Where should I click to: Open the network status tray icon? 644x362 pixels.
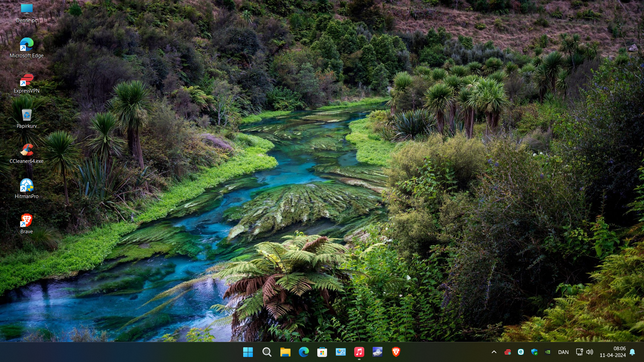click(579, 352)
